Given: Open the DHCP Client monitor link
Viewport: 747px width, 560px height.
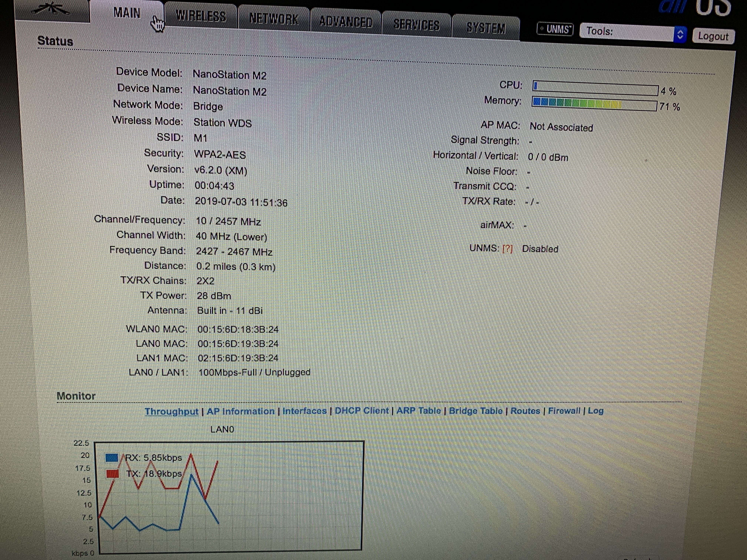Looking at the screenshot, I should [x=362, y=411].
